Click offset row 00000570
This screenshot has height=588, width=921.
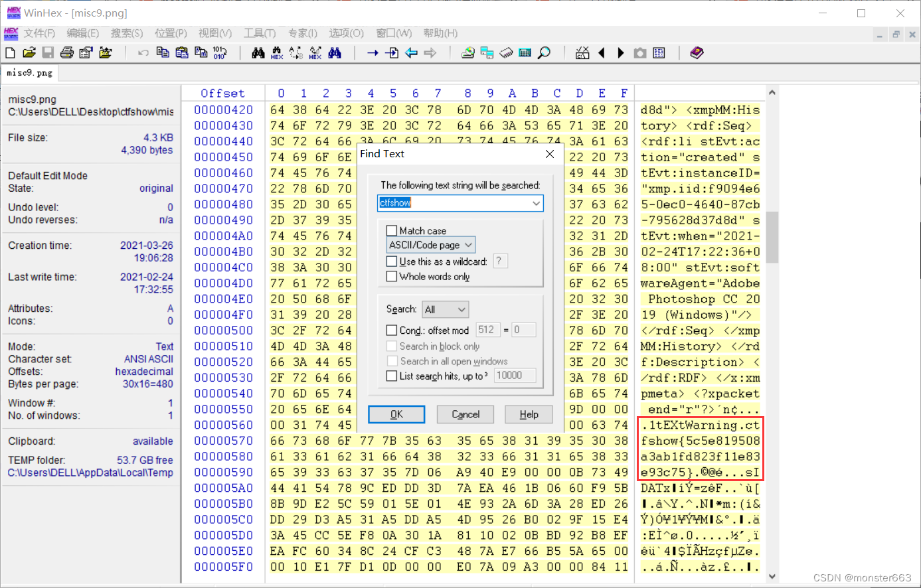223,441
